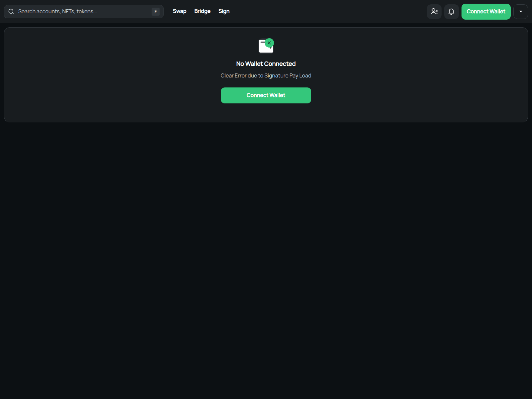Open the Swap page

(180, 11)
